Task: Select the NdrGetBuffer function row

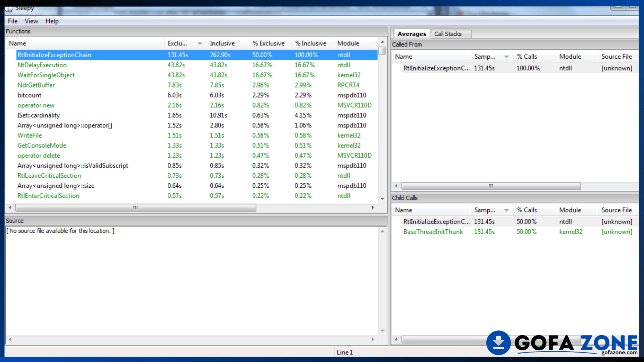Action: (x=197, y=85)
